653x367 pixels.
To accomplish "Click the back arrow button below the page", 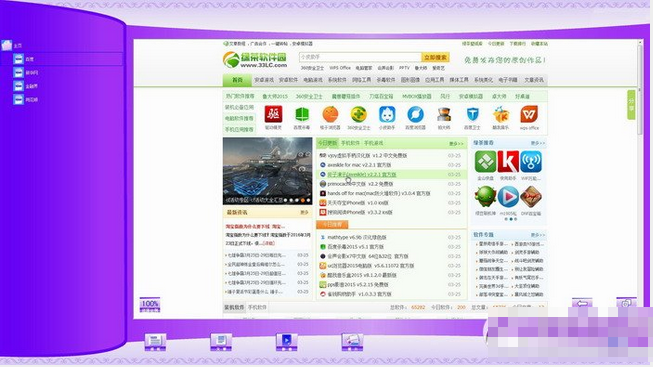I will click(582, 303).
